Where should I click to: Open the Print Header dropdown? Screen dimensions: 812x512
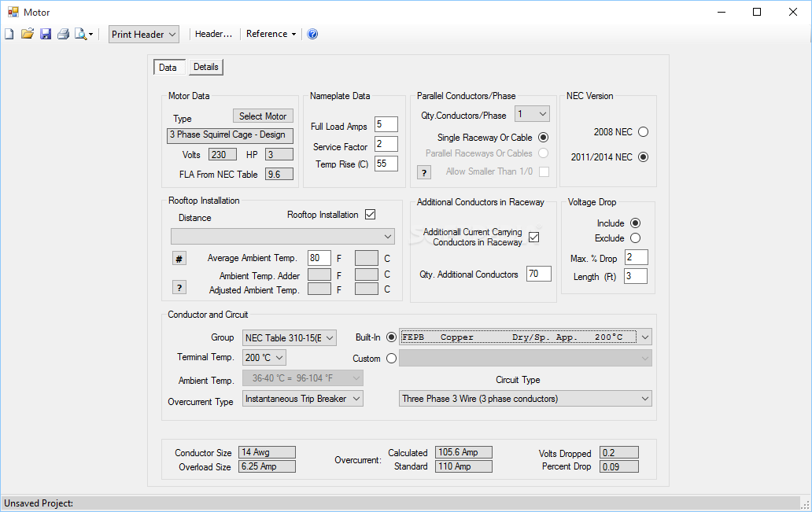[x=144, y=34]
